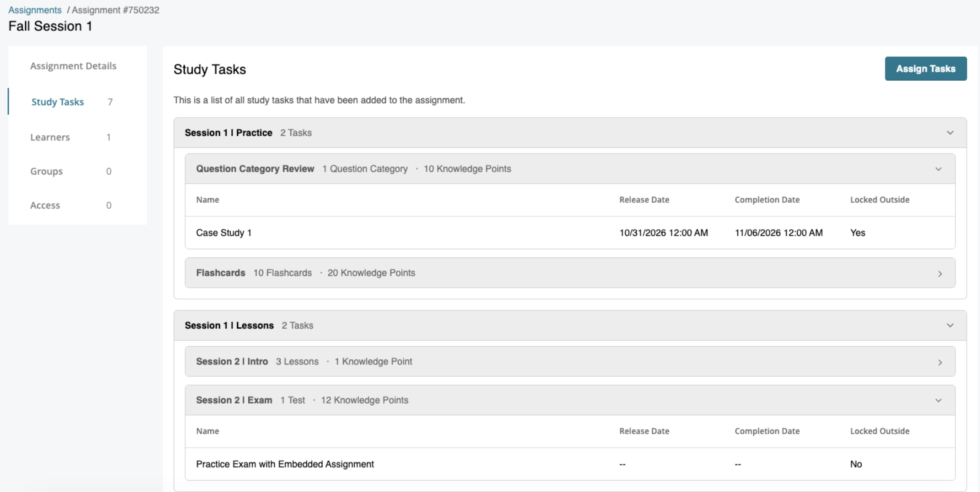This screenshot has height=492, width=980.
Task: Click the Session 1 | Practice header title
Action: pyautogui.click(x=228, y=132)
